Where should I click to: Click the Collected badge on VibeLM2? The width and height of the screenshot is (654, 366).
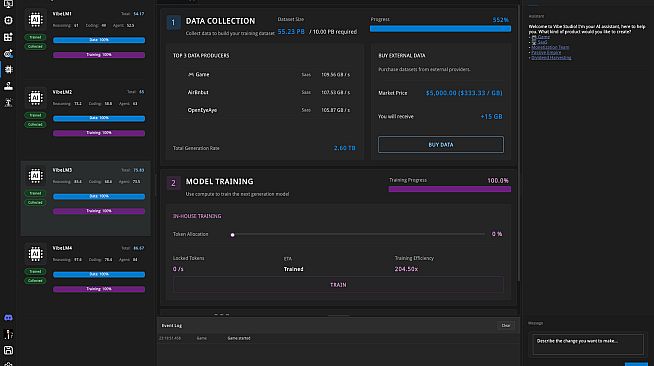35,124
